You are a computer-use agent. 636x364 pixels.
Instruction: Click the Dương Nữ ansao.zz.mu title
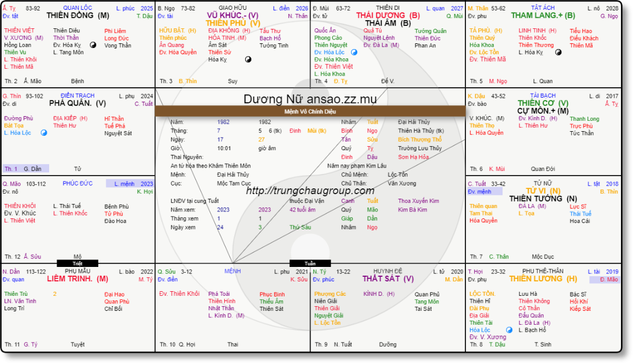pos(310,99)
